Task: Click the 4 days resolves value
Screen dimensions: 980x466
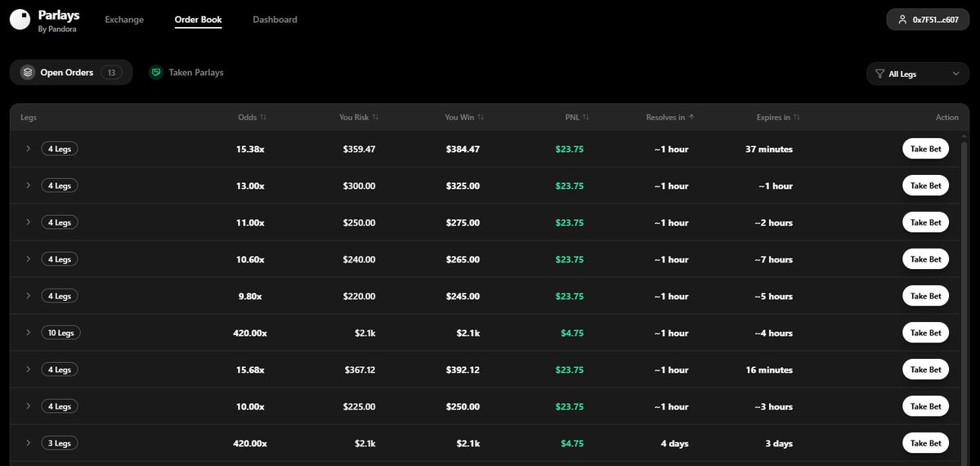Action: [x=674, y=443]
